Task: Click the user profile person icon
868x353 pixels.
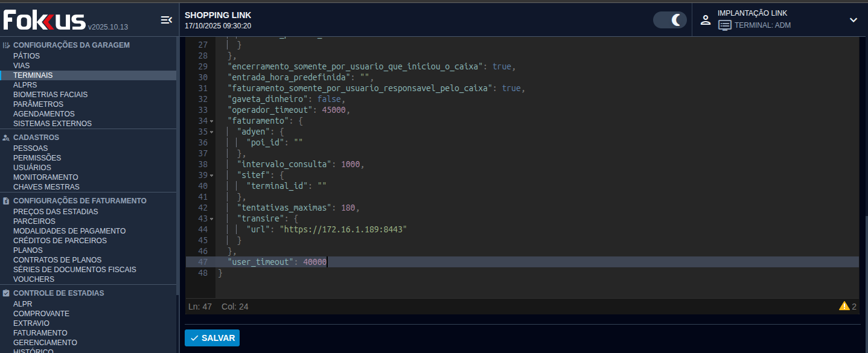Action: pyautogui.click(x=705, y=20)
